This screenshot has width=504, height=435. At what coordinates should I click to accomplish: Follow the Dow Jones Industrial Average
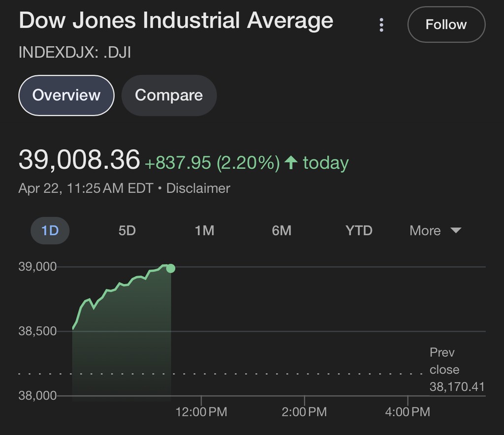point(446,25)
